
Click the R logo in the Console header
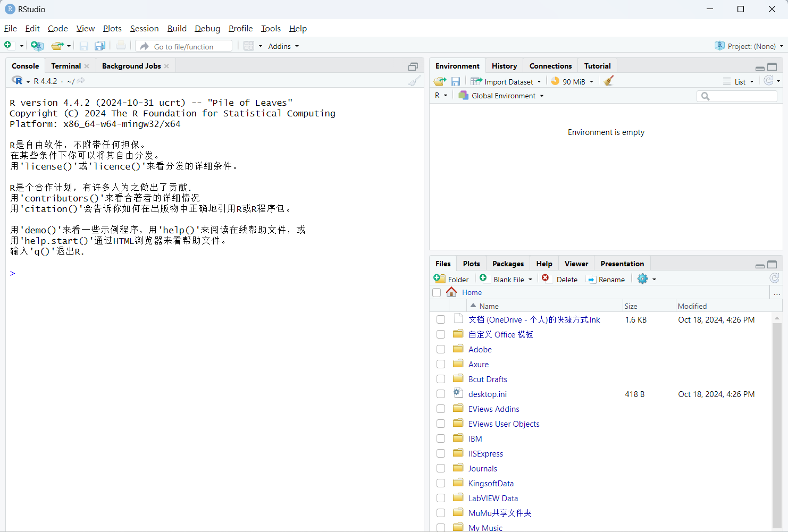tap(18, 81)
